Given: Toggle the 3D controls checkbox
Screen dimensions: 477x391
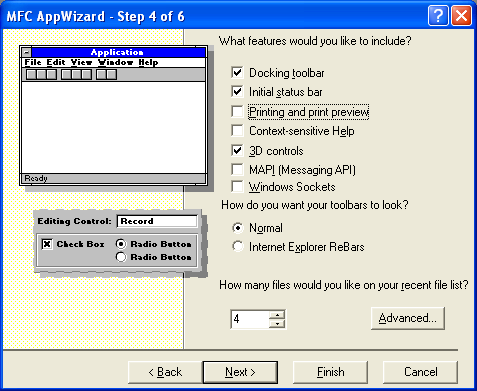Looking at the screenshot, I should 237,151.
